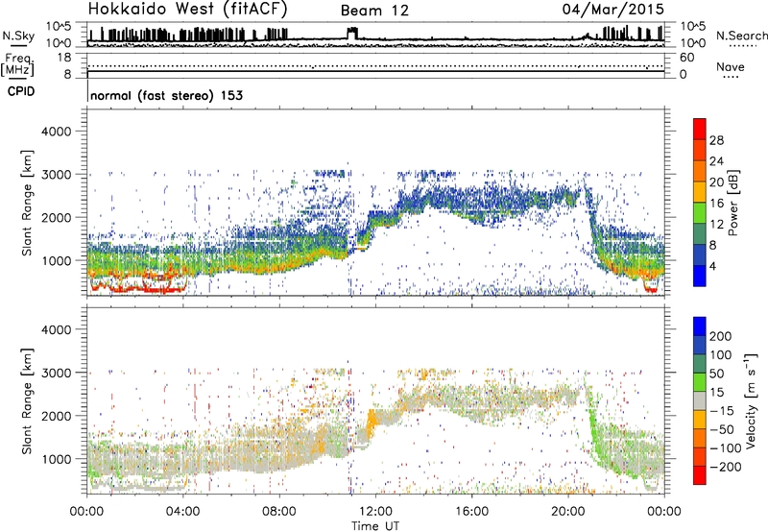Click the power colorbar tick '16'
Screen dimensions: 768x532
(x=716, y=204)
